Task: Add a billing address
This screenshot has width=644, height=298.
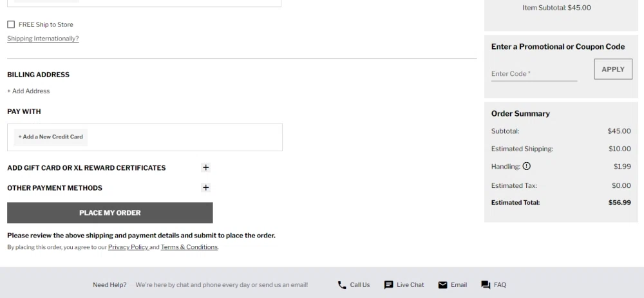Action: (28, 91)
